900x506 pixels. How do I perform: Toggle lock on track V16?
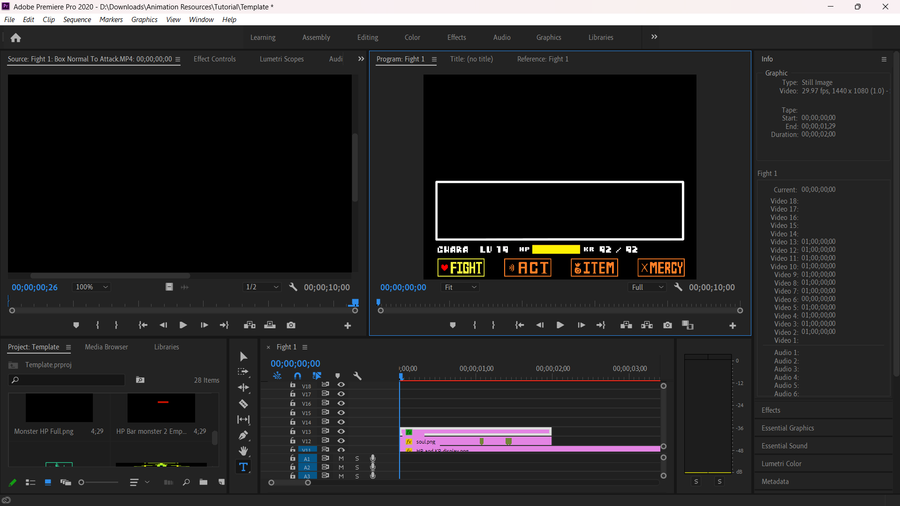click(x=293, y=404)
